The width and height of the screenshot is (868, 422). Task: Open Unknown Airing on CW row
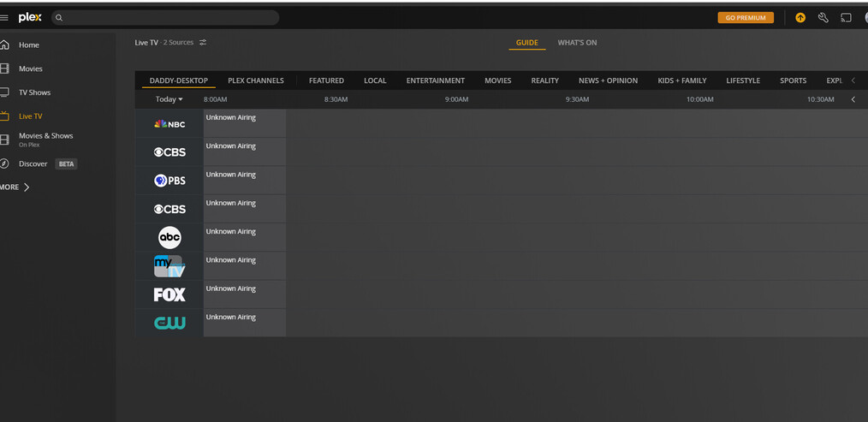(245, 323)
